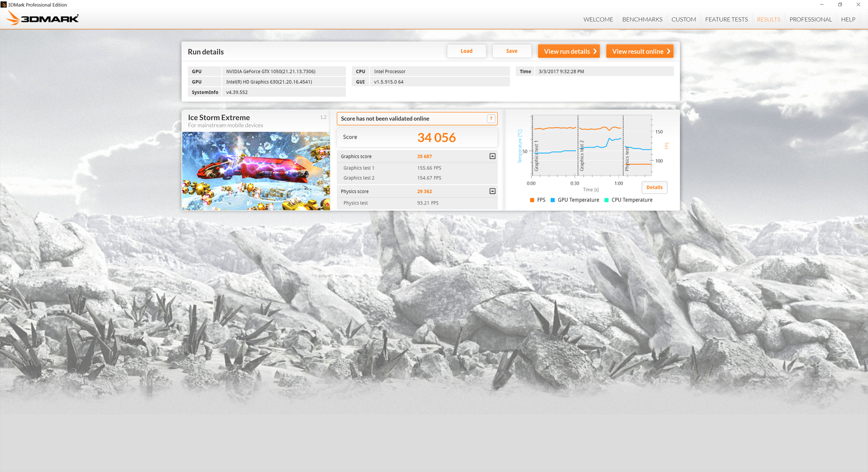Viewport: 868px width, 472px height.
Task: Click the GPU Temperature legend swatch
Action: click(x=552, y=200)
